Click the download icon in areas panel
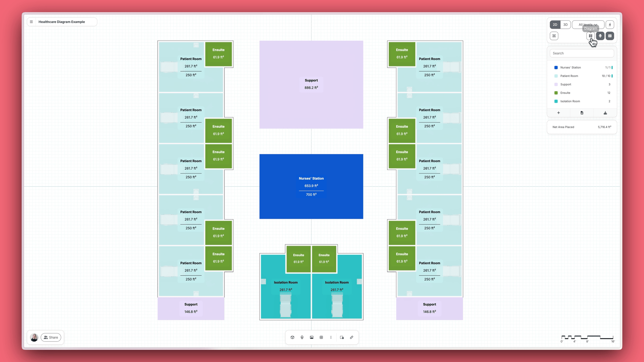The height and width of the screenshot is (362, 644). click(x=605, y=113)
